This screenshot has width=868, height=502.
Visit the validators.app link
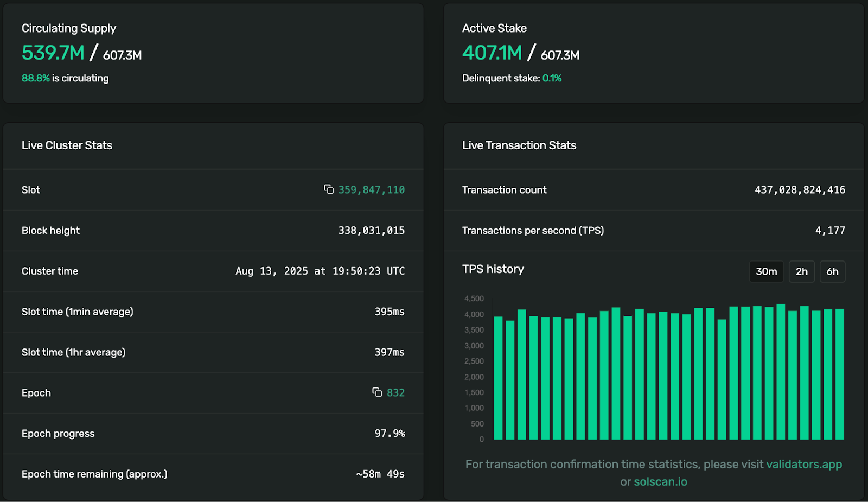tap(803, 465)
